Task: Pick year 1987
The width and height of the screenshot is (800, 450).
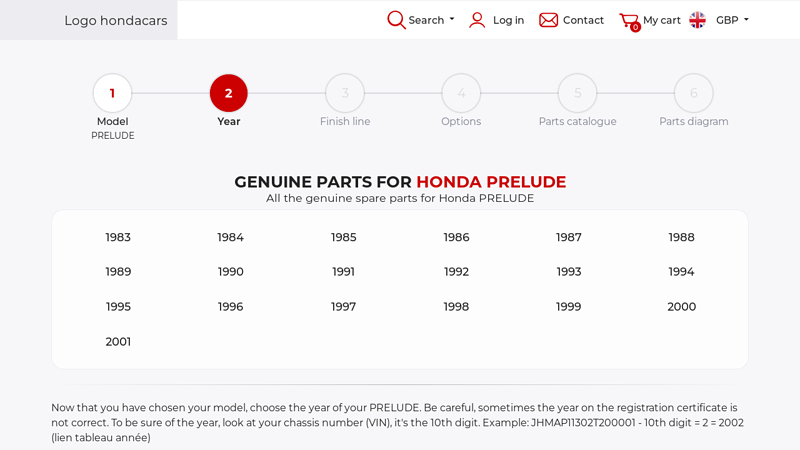Action: pos(569,237)
